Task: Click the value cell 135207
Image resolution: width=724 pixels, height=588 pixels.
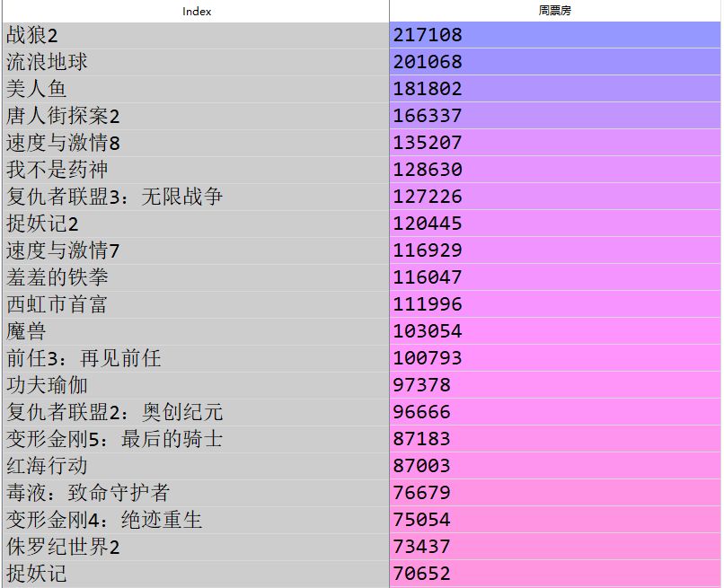Action: [x=554, y=143]
